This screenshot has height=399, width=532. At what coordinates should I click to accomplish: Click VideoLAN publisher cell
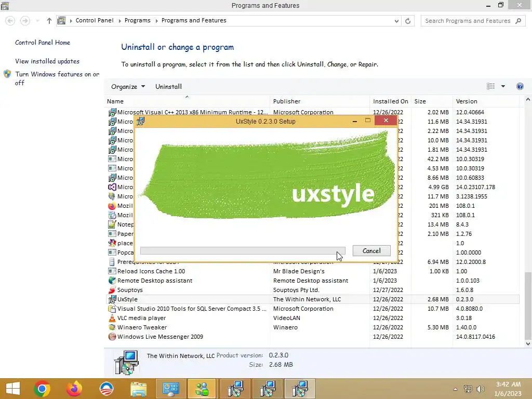click(287, 318)
